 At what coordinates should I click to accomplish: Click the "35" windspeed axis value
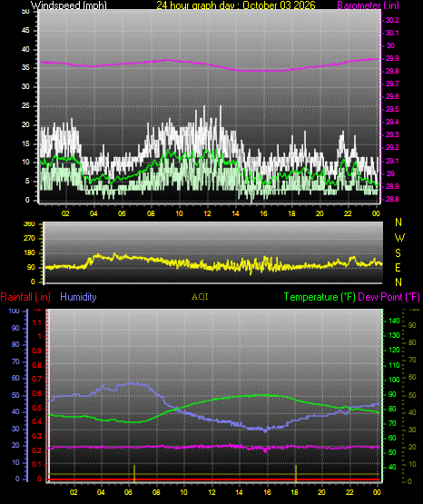[25, 67]
